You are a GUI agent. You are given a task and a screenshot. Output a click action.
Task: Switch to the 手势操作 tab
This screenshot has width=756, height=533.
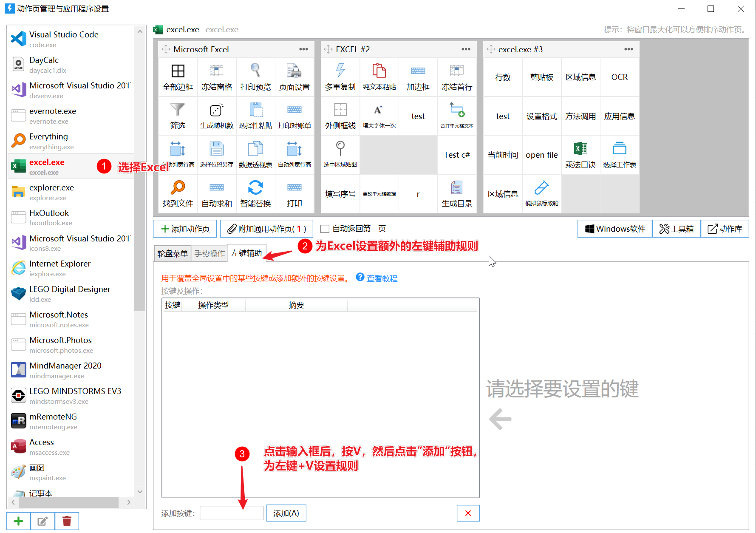tap(210, 253)
